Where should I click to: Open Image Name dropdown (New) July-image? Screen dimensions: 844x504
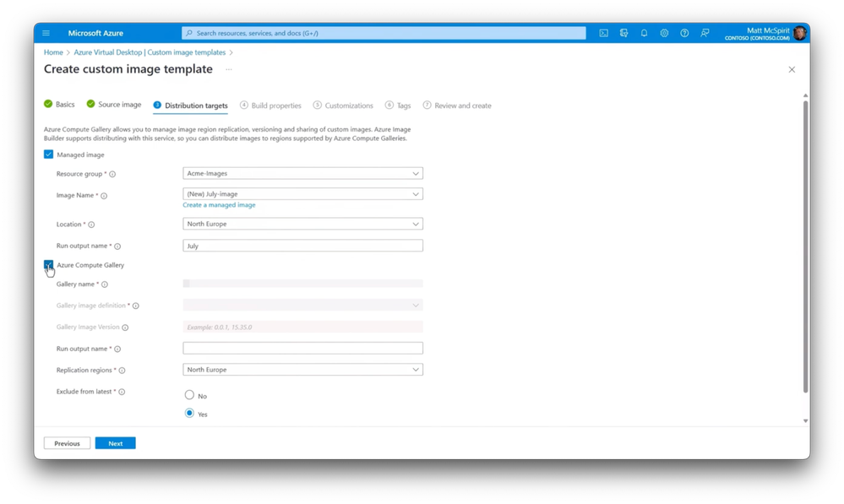pyautogui.click(x=302, y=193)
